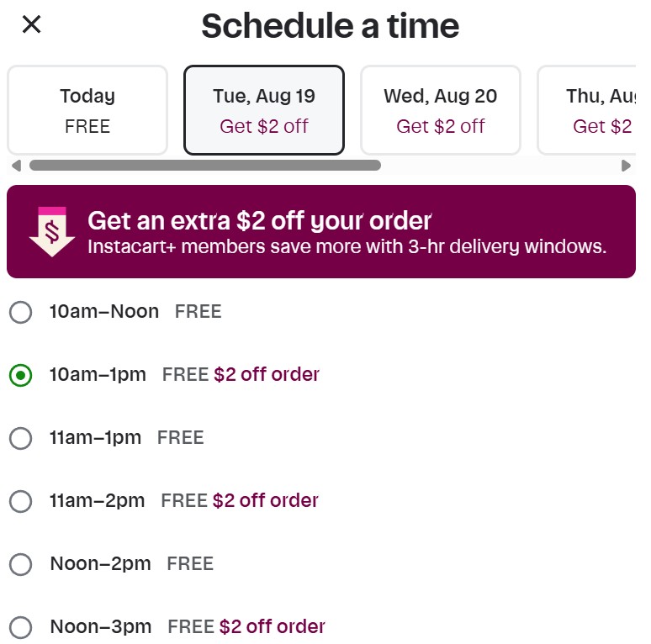Viewport: 651px width, 644px height.
Task: Select the Noon–3pm radio button
Action: [x=21, y=627]
